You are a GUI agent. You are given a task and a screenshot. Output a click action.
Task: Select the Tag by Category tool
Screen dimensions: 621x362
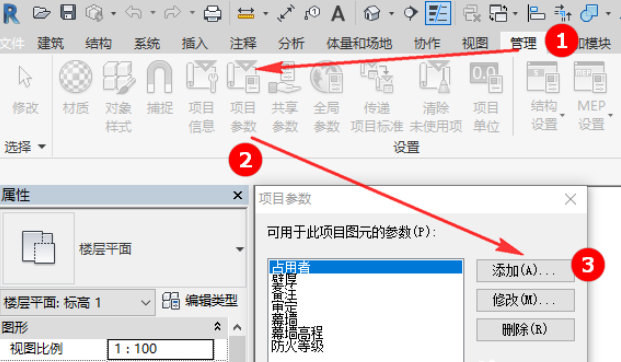pos(312,13)
